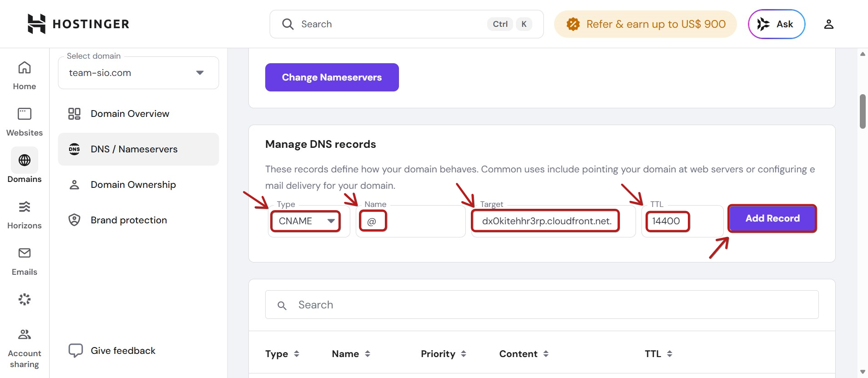Viewport: 868px width, 378px height.
Task: Click the Give feedback chat bubble icon
Action: (x=76, y=351)
